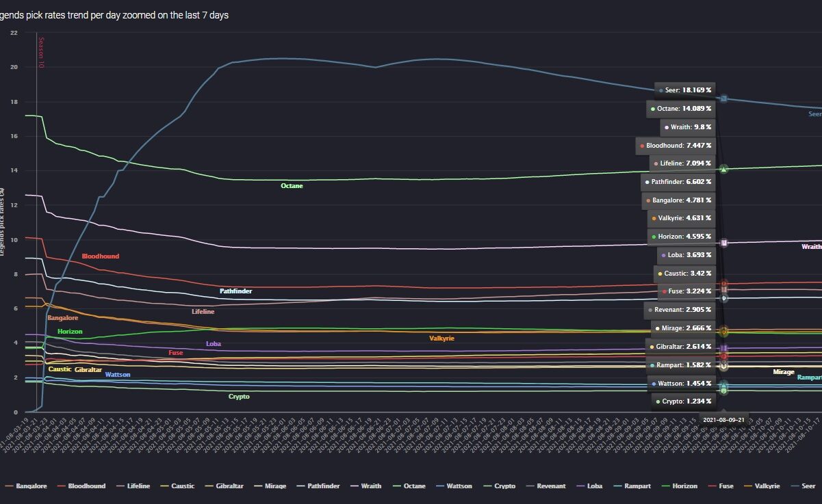Click the Wattson label on the chart line

118,375
